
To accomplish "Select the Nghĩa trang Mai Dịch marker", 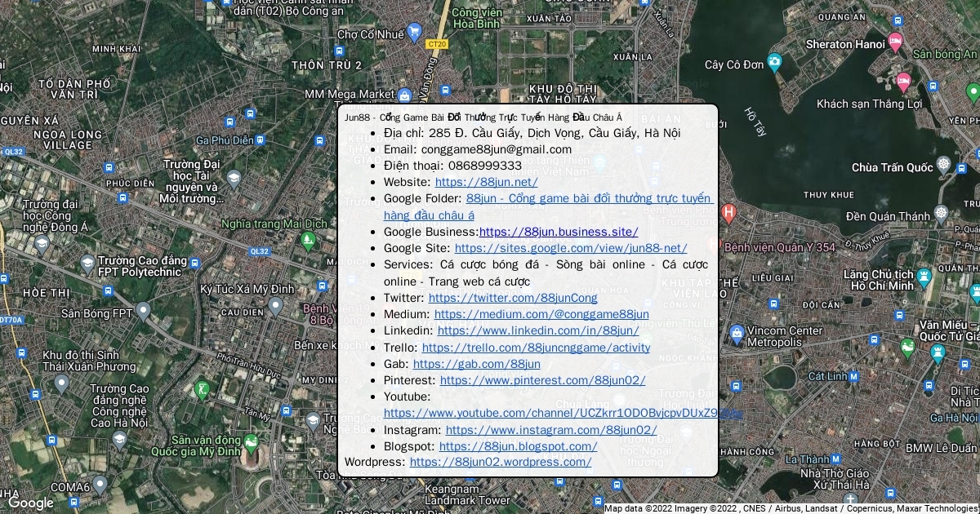I will [307, 239].
